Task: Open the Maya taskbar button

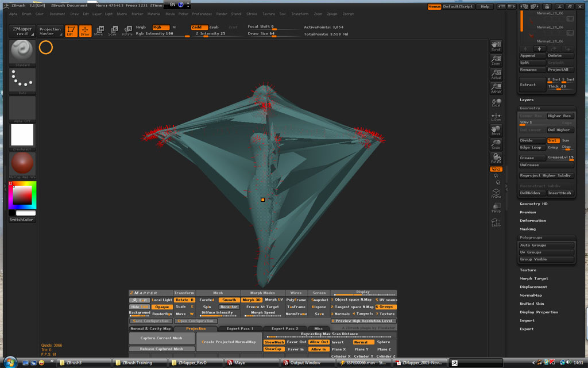Action: 253,363
